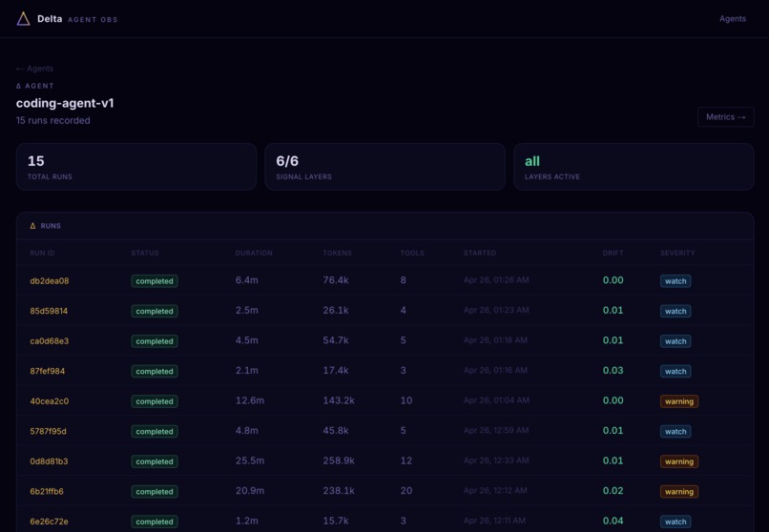Click drift value 0.03
The width and height of the screenshot is (769, 532).
(613, 370)
